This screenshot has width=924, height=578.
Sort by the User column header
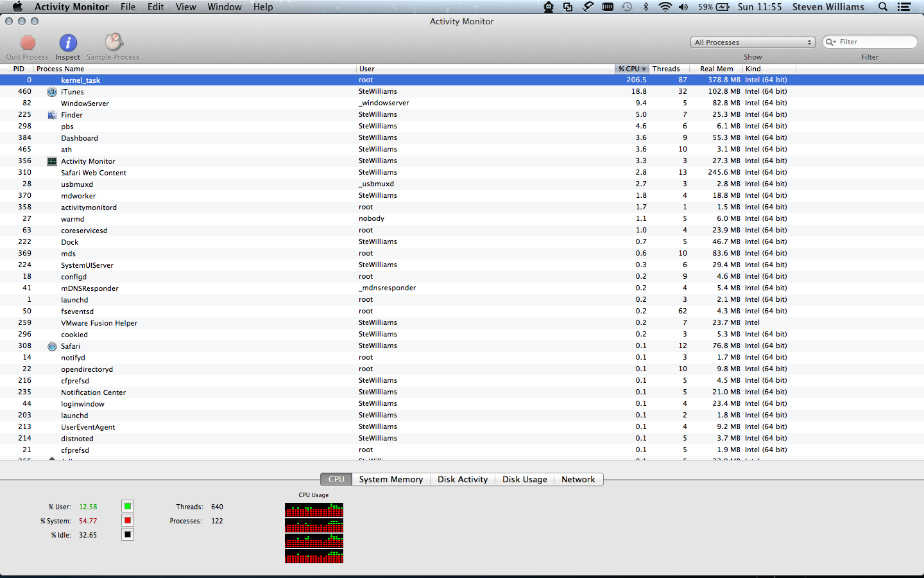(486, 69)
